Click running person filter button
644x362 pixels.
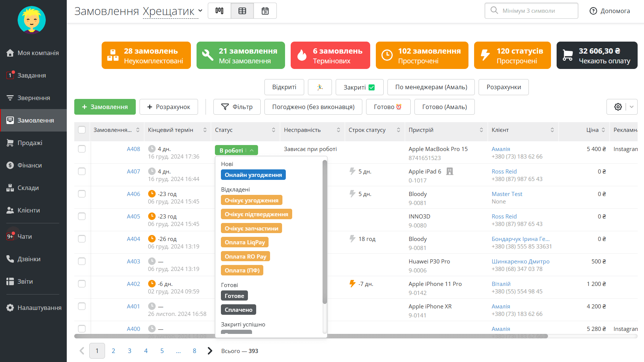320,87
